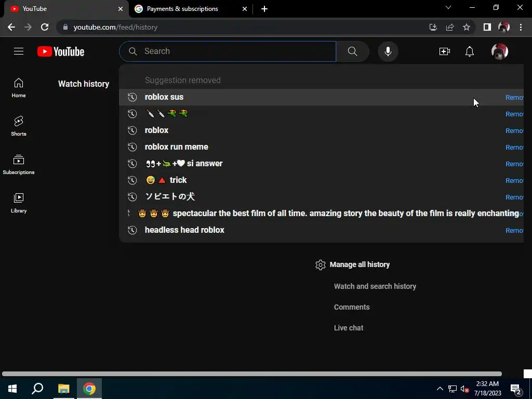The image size is (532, 399).
Task: Open the Chrome tab search chevron
Action: tap(448, 7)
